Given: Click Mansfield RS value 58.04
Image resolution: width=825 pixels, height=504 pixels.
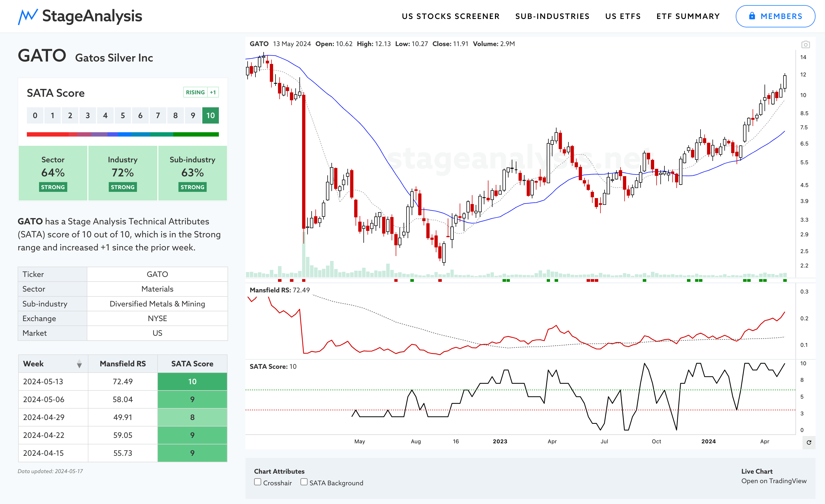Looking at the screenshot, I should [123, 399].
